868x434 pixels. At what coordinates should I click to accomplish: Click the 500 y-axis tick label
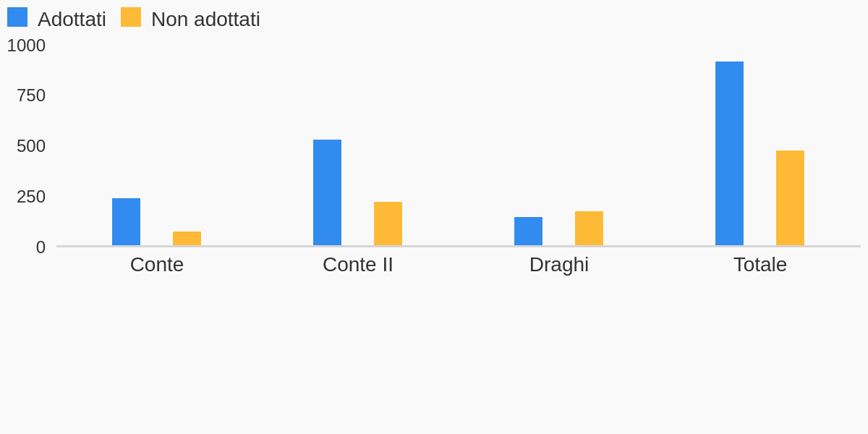[31, 146]
